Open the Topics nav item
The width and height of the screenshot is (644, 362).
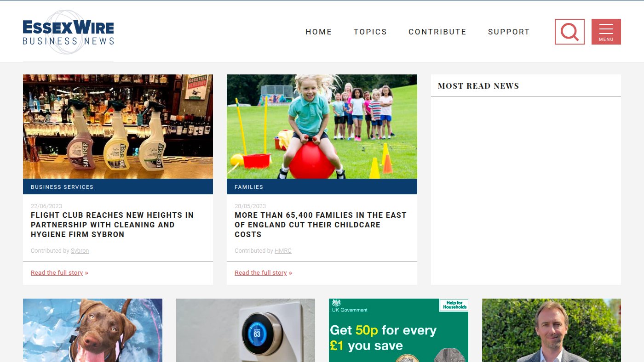[370, 32]
